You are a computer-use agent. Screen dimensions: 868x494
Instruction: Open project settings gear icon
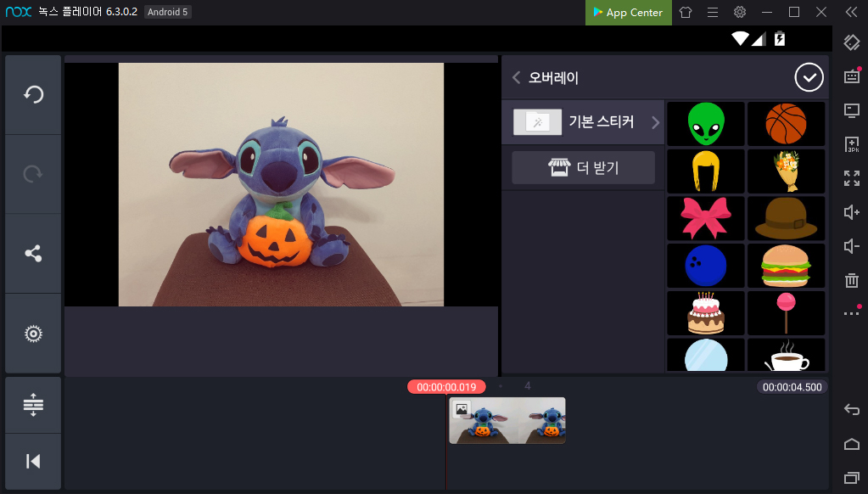pyautogui.click(x=33, y=334)
